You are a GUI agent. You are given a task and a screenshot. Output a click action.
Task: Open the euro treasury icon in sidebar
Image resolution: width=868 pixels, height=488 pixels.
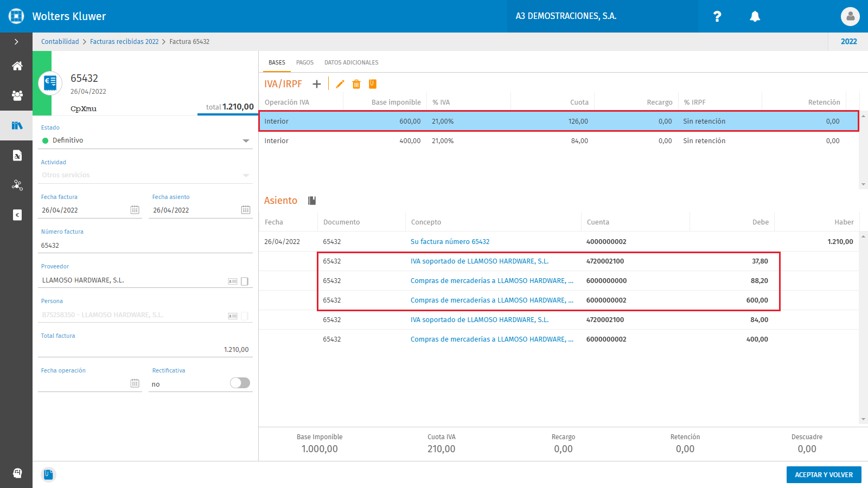click(17, 215)
